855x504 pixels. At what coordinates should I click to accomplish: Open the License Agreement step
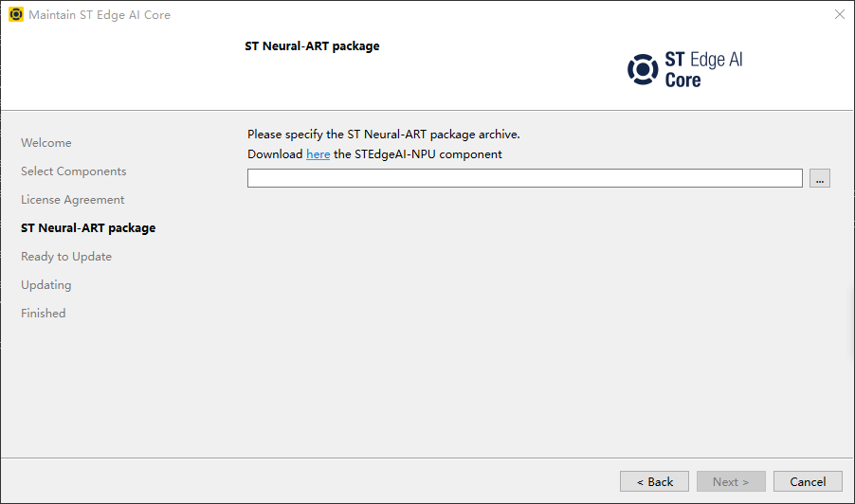73,200
